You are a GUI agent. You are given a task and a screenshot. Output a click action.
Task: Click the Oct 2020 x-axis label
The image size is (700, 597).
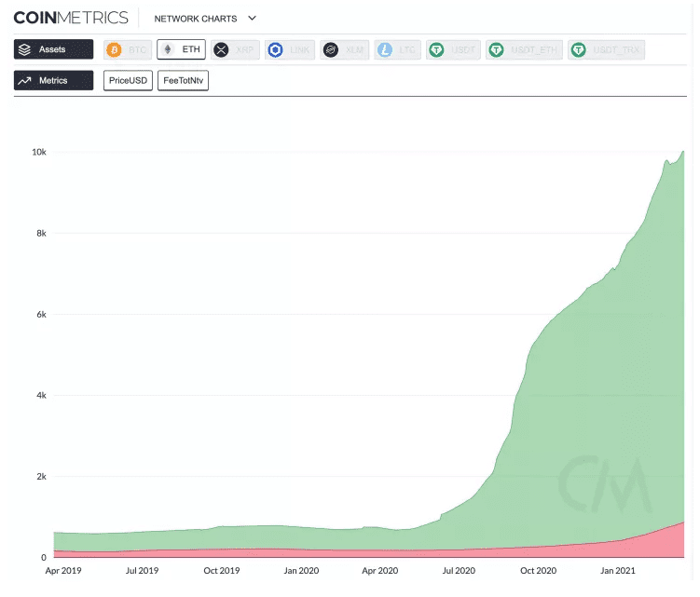tap(538, 570)
